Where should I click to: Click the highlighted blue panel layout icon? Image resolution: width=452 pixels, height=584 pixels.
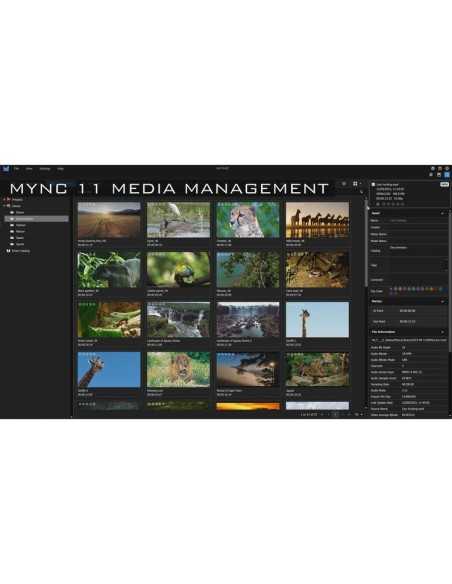[447, 174]
